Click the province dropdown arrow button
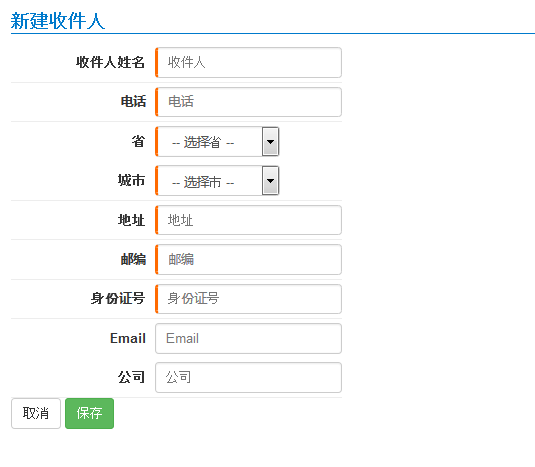Image resolution: width=535 pixels, height=467 pixels. (271, 142)
